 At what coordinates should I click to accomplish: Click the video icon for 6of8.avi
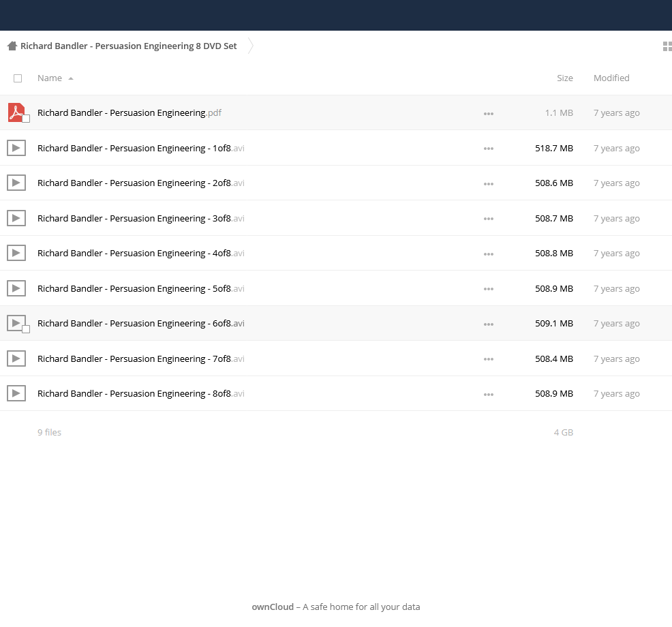coord(16,323)
